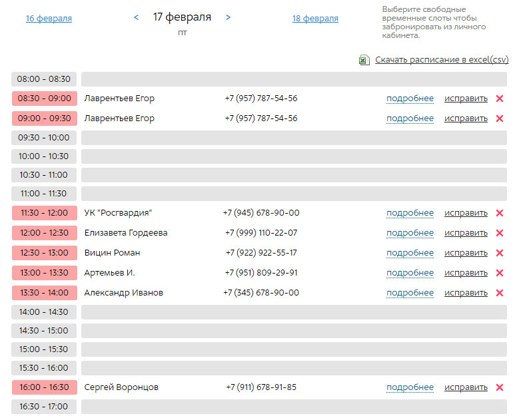Click red X for Вицин Роман
The height and width of the screenshot is (420, 519).
coord(500,253)
